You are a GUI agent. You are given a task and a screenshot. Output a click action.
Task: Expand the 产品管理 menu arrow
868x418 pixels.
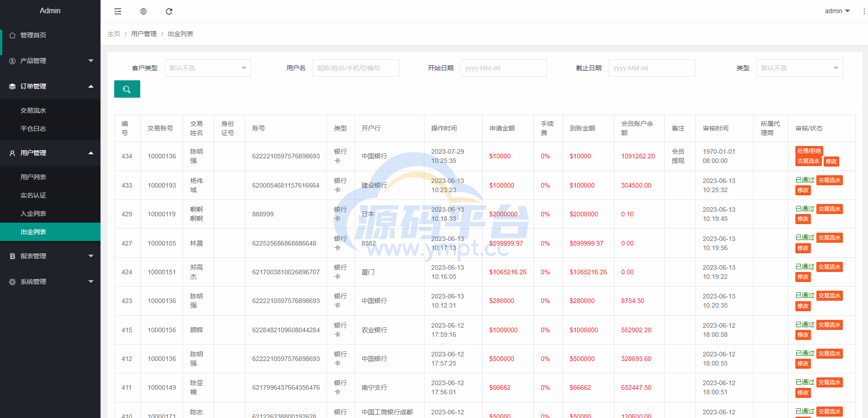coord(91,61)
